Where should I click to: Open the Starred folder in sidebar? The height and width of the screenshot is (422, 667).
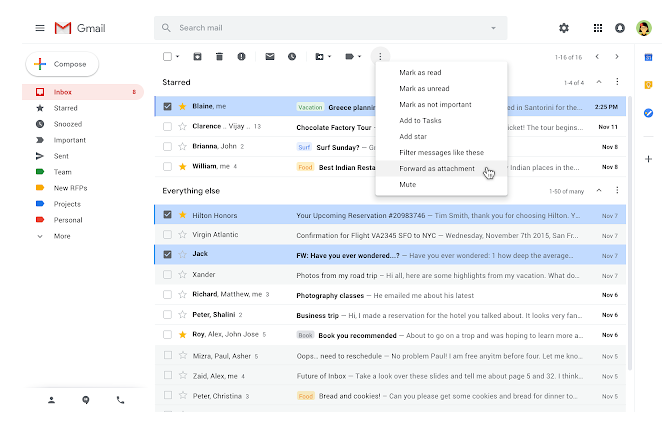pos(83,108)
